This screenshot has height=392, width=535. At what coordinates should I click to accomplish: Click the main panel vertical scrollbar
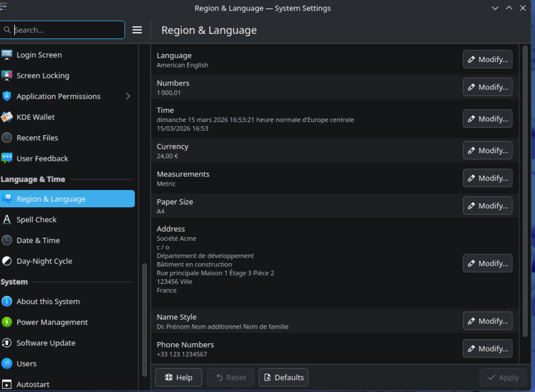click(525, 191)
